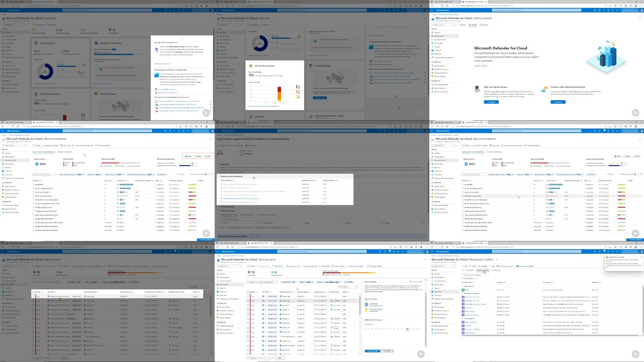644x362 pixels.
Task: Click the alerts list vertical scrollbar in Security alerts details-pane window
Action: click(360, 305)
